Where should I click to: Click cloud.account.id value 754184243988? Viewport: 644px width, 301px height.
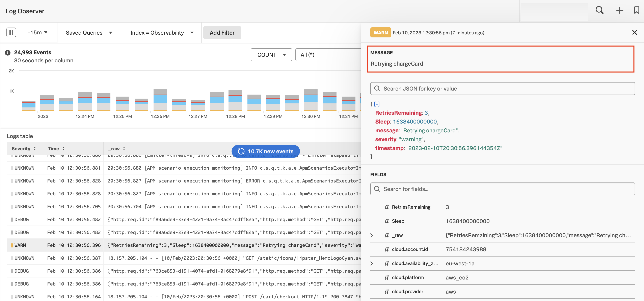466,249
